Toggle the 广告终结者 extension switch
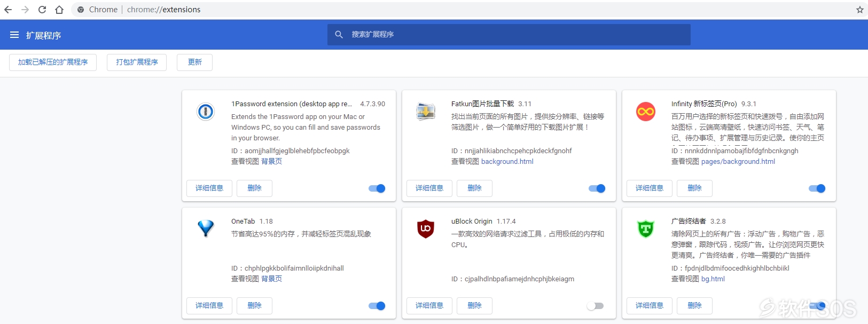 (817, 306)
